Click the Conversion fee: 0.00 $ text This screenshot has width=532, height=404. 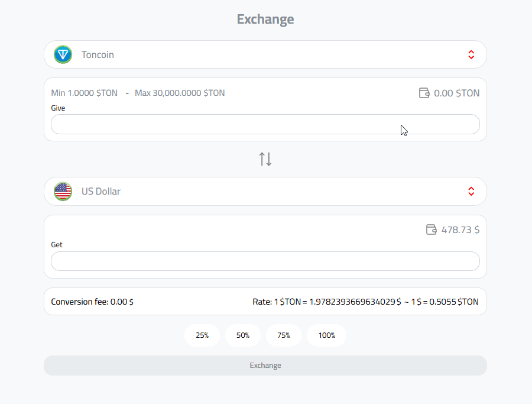coord(92,302)
